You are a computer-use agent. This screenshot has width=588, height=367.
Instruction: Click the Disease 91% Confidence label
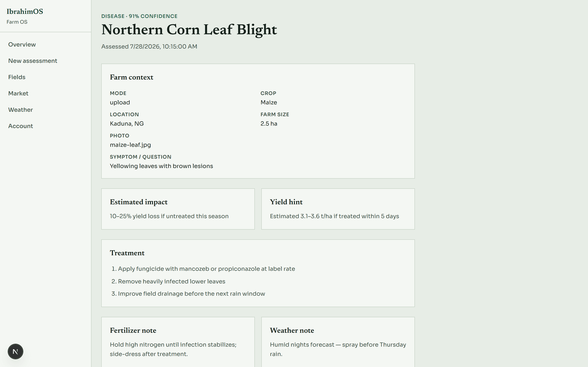pyautogui.click(x=139, y=16)
